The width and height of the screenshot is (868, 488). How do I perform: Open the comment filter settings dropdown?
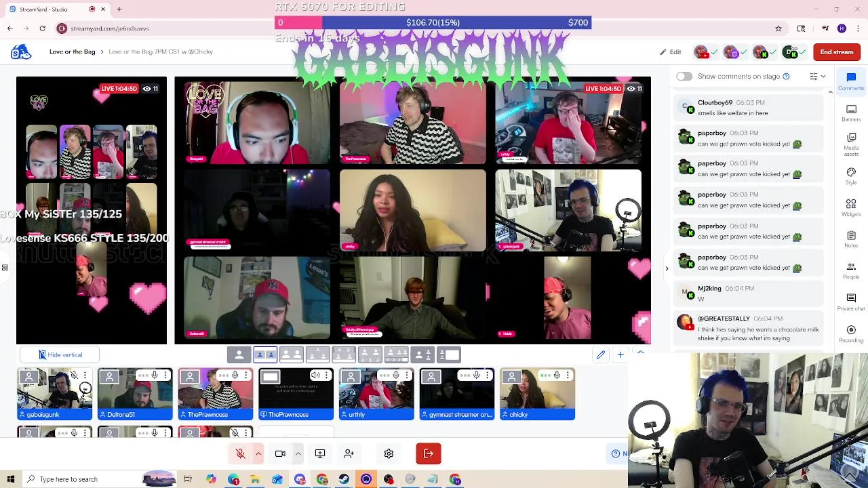[817, 77]
